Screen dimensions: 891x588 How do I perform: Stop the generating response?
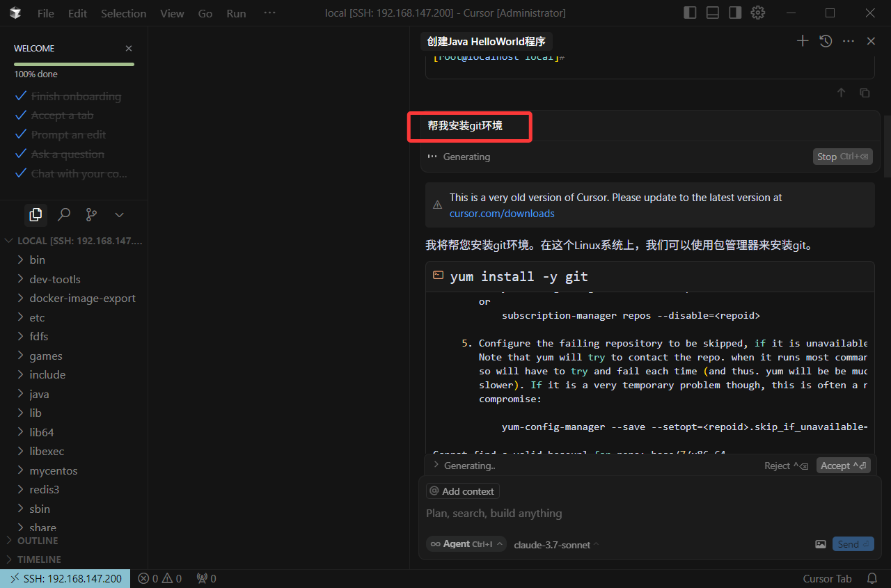click(842, 157)
